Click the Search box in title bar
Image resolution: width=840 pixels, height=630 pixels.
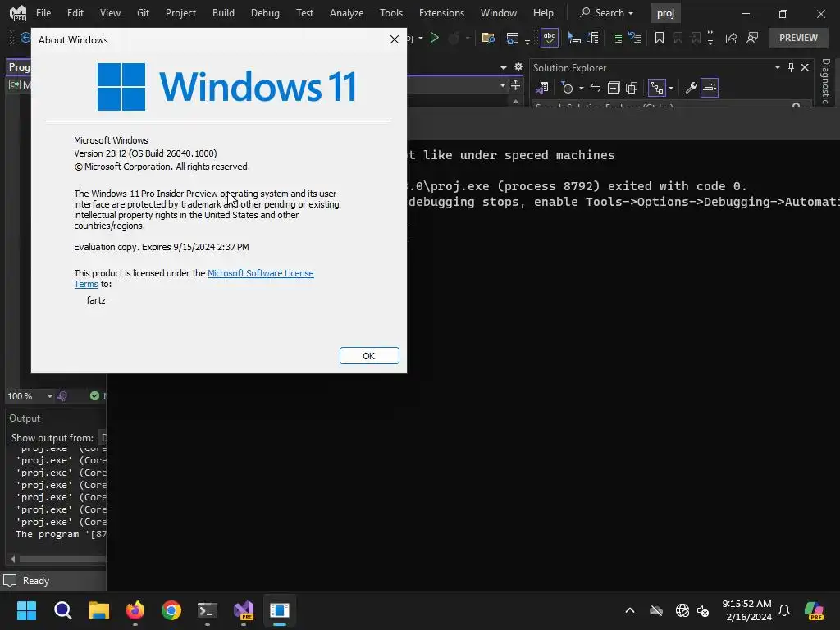pyautogui.click(x=607, y=13)
